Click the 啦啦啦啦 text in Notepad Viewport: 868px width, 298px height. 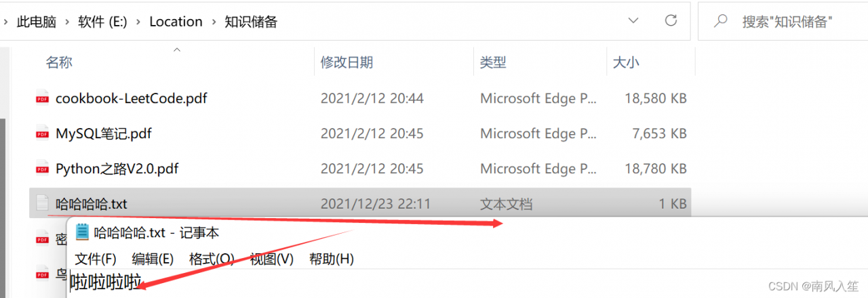106,282
